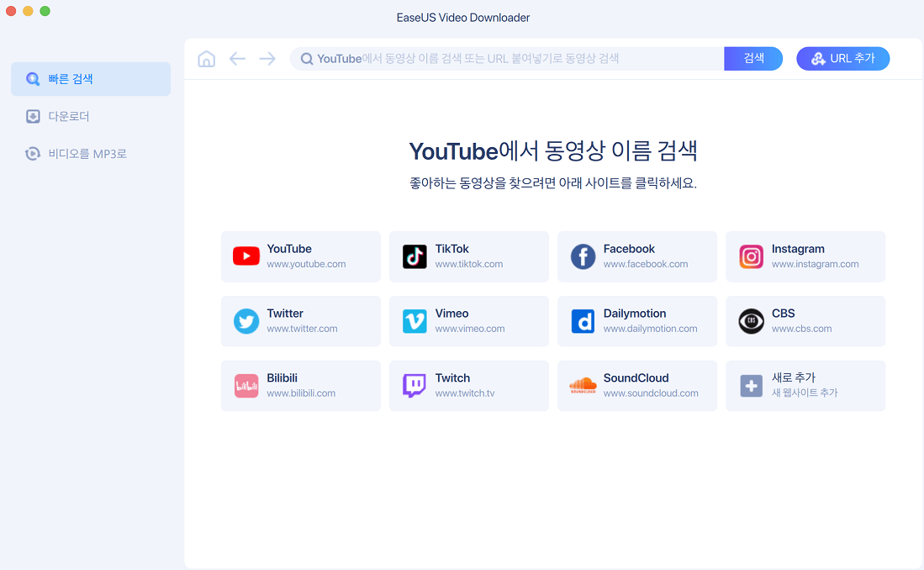
Task: Select the www.dailymotion.com text
Action: point(651,329)
